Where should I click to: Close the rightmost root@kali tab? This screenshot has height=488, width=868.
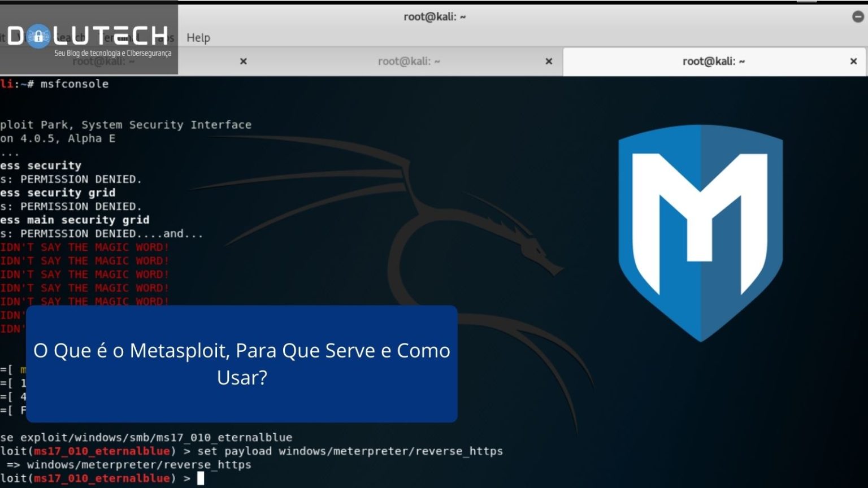pyautogui.click(x=853, y=61)
